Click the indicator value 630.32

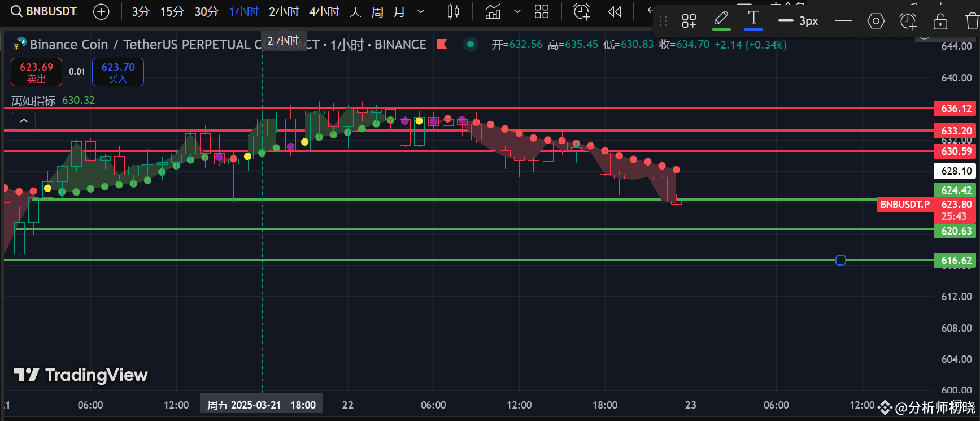click(79, 101)
